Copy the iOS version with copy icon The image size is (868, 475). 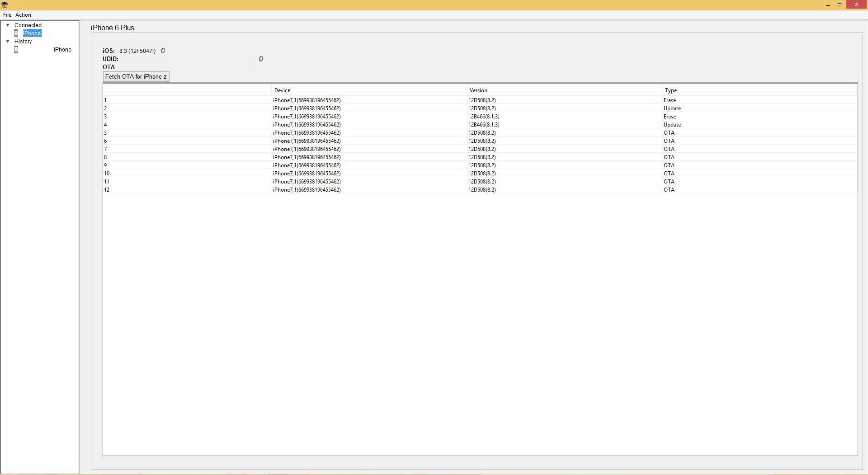(x=163, y=51)
